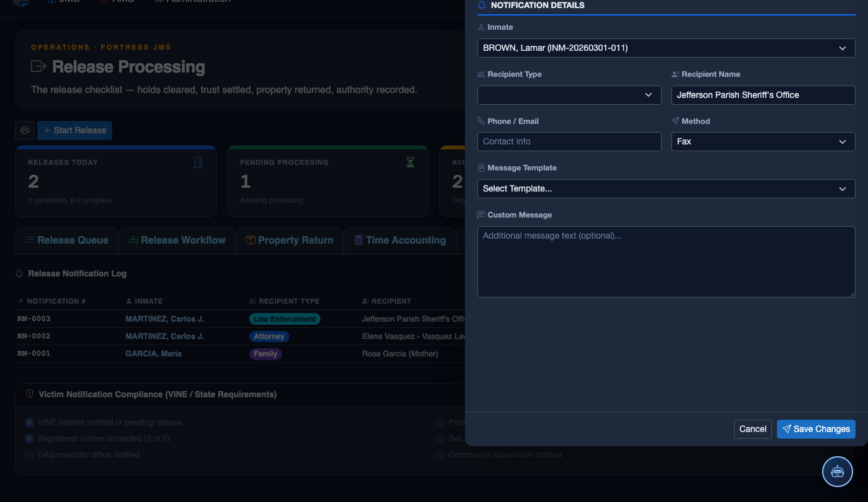The image size is (868, 502).
Task: Click notification number RN-0003
Action: tap(34, 319)
